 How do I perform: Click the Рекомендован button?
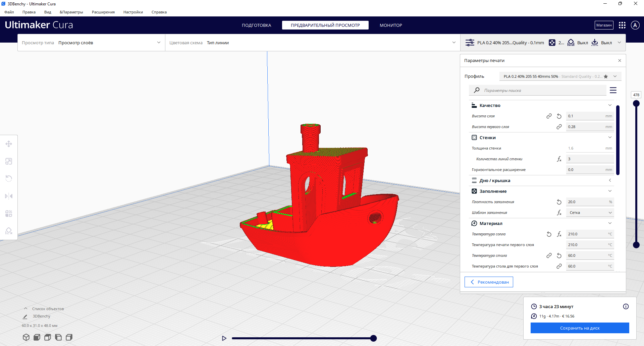(489, 282)
